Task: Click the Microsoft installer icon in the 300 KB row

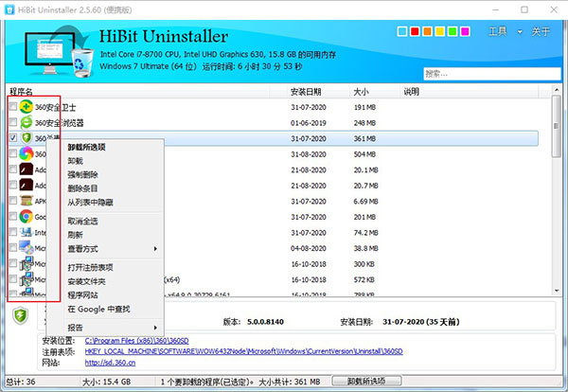Action: pos(27,263)
